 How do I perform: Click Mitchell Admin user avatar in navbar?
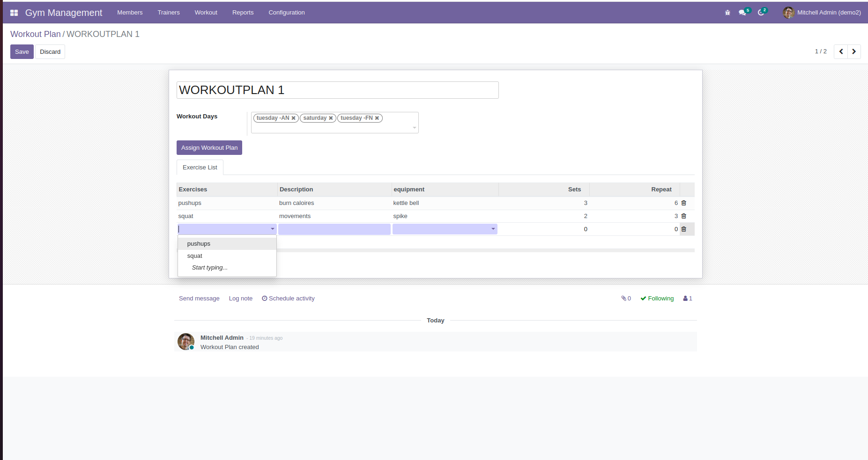(788, 13)
